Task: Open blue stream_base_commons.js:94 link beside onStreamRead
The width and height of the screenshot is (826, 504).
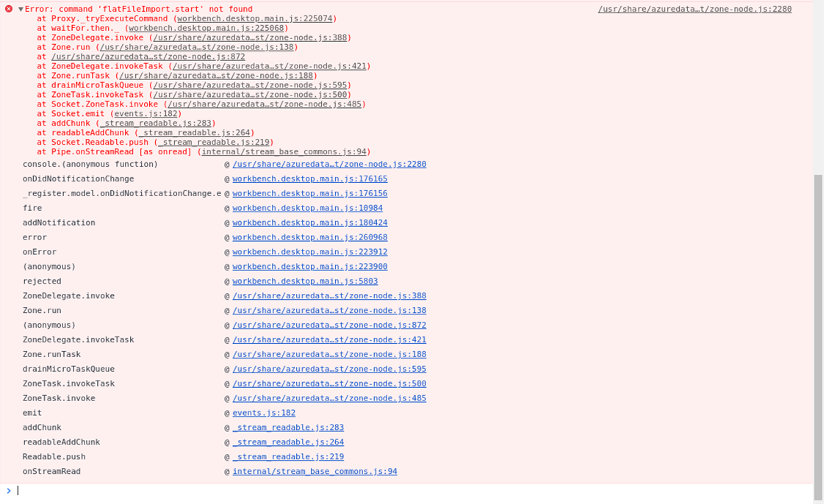Action: click(315, 472)
